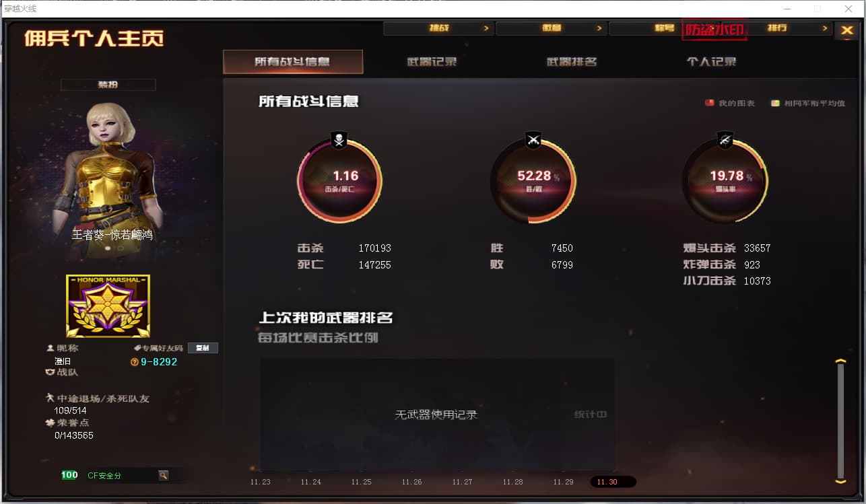Click the 荣誉点 honor points clover icon

point(49,423)
